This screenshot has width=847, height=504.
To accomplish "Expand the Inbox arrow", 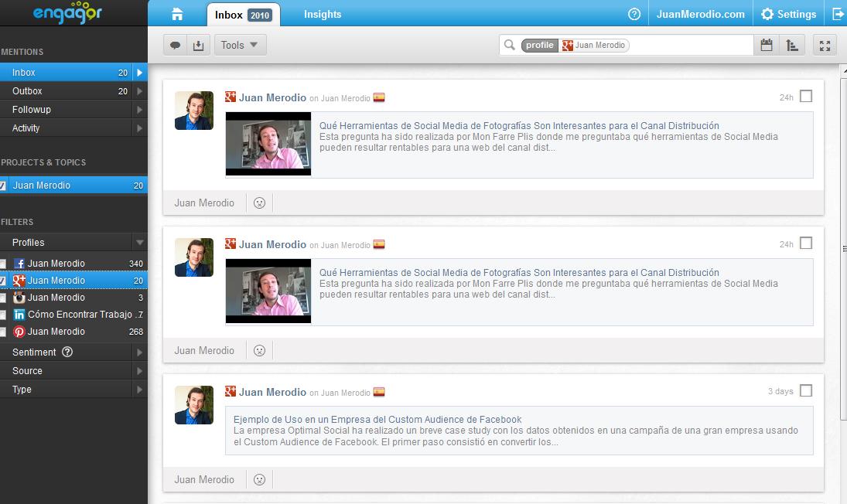I will 139,73.
